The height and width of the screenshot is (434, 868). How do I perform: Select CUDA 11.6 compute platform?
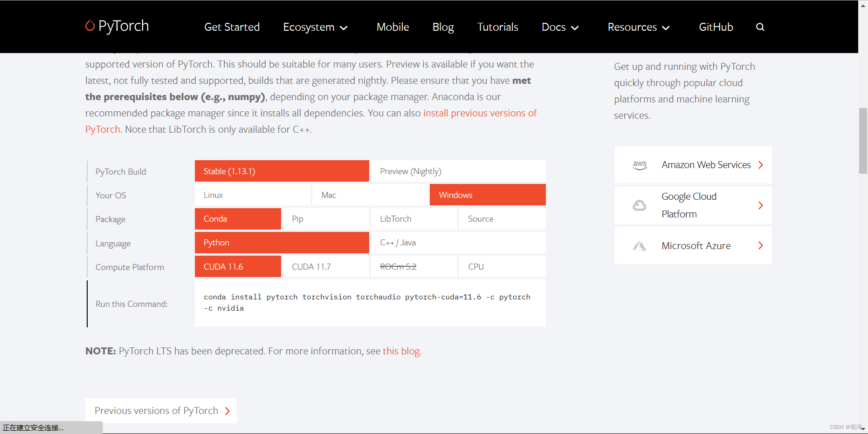click(x=238, y=266)
